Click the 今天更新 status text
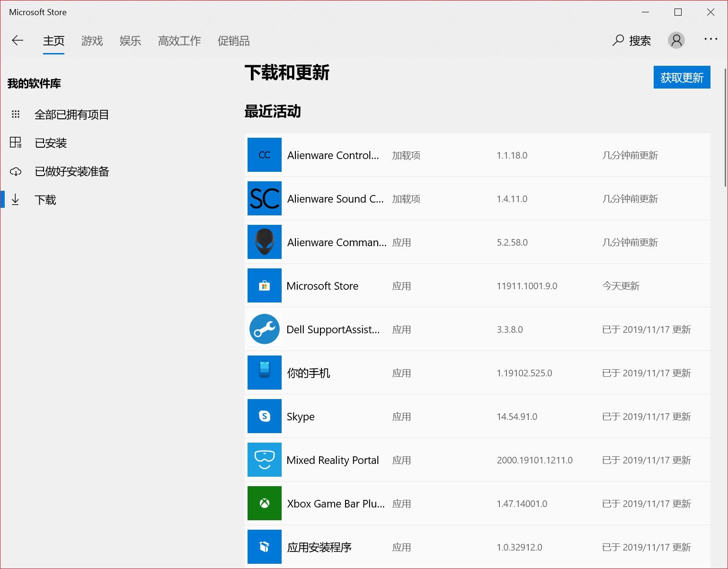Screen dimensions: 728x569 621,286
